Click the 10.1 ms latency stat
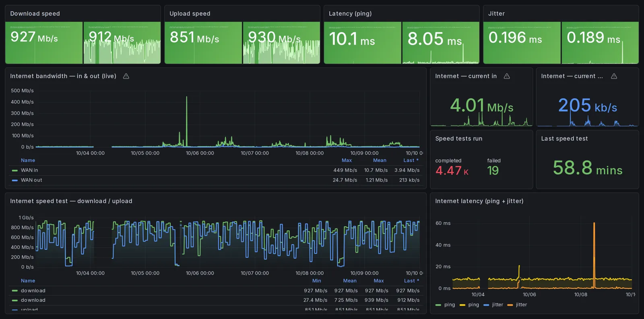 352,39
